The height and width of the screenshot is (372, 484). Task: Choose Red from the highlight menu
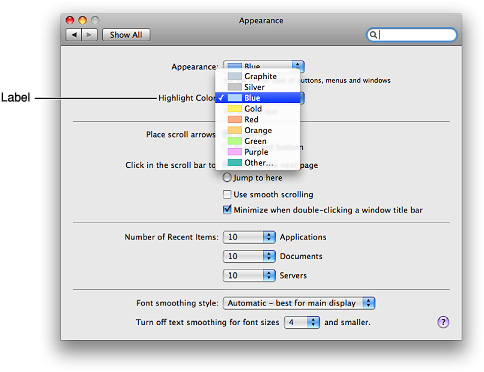click(258, 119)
